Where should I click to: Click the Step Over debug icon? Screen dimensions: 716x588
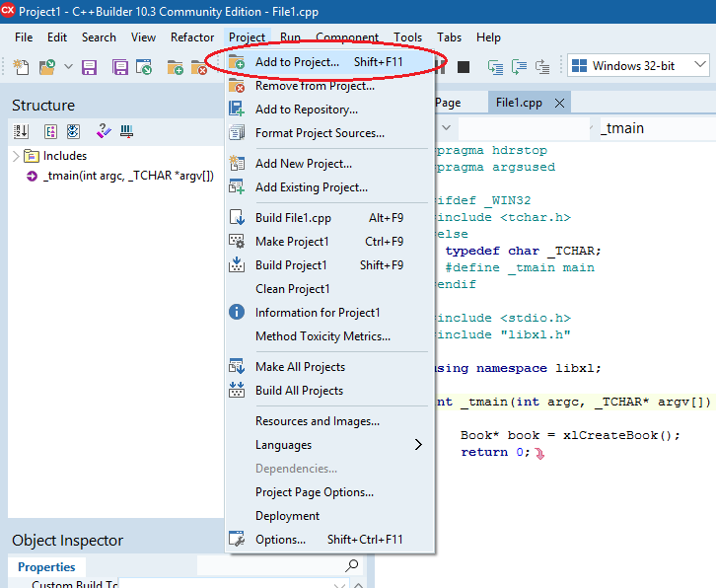point(519,67)
